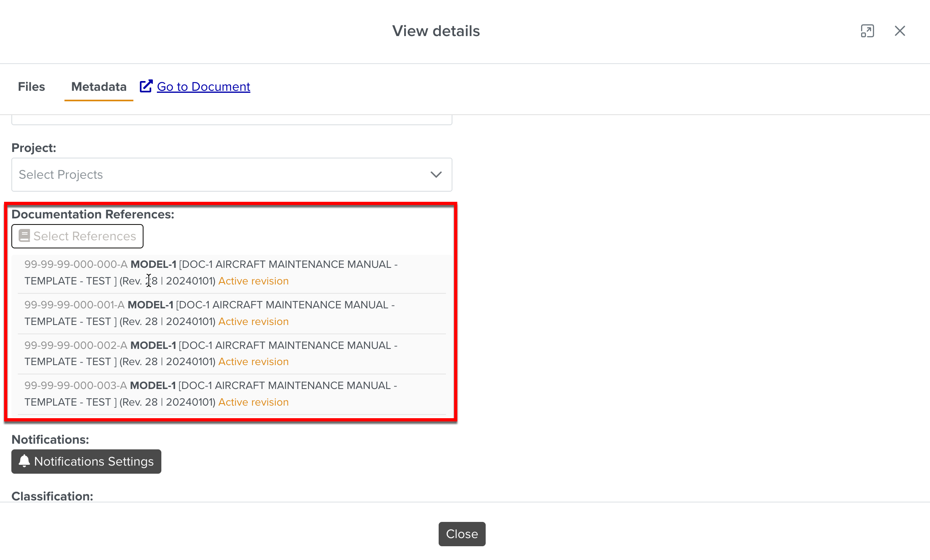Click the Project label
Viewport: 930px width, 560px height.
tap(34, 148)
